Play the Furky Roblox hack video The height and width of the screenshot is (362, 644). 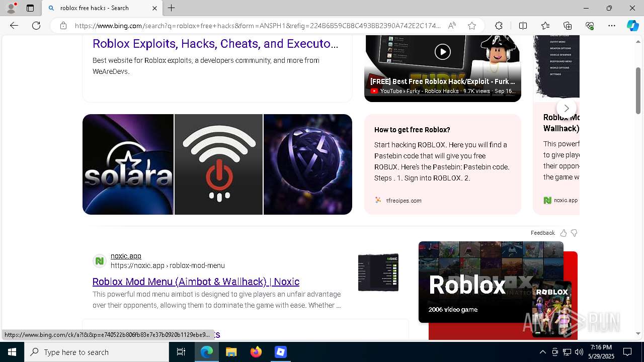tap(443, 52)
